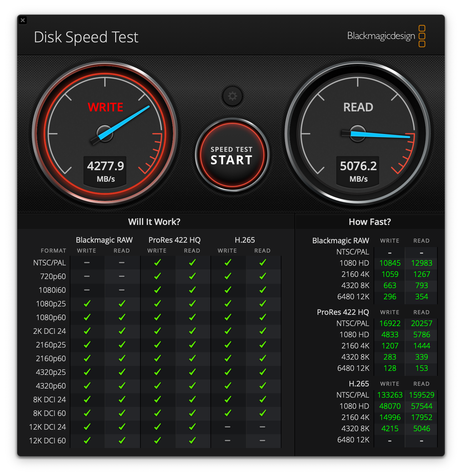Click ProRes 1080 HD read value 5786
462x476 pixels.
pos(422,335)
